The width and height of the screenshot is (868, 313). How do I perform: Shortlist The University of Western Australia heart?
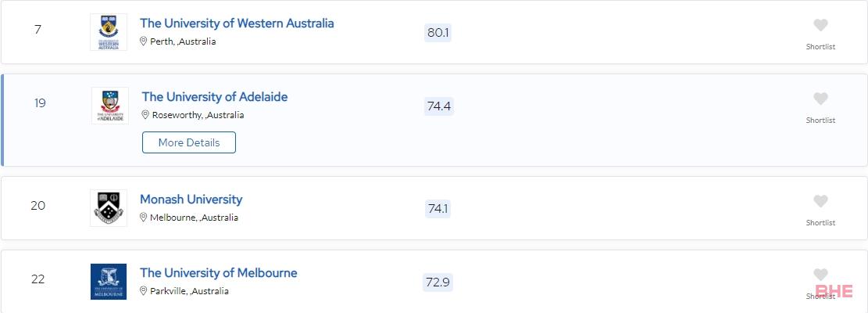(820, 25)
